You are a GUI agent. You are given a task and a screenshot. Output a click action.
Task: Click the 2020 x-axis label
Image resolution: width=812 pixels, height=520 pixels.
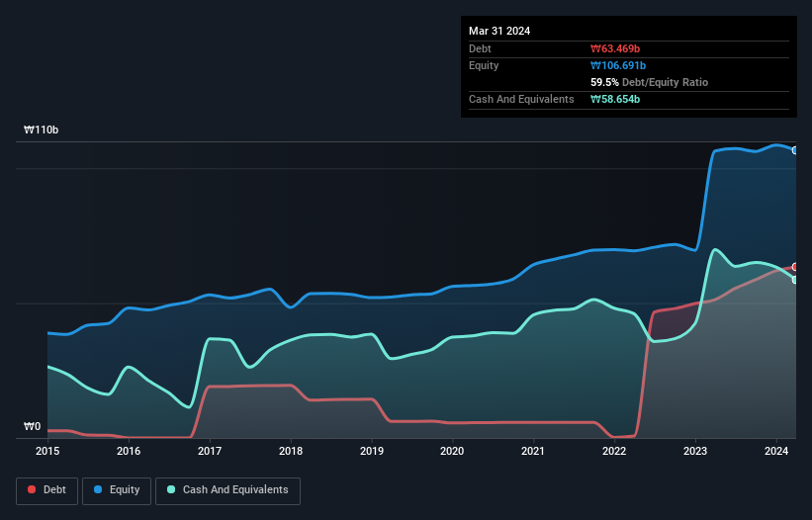pyautogui.click(x=452, y=451)
